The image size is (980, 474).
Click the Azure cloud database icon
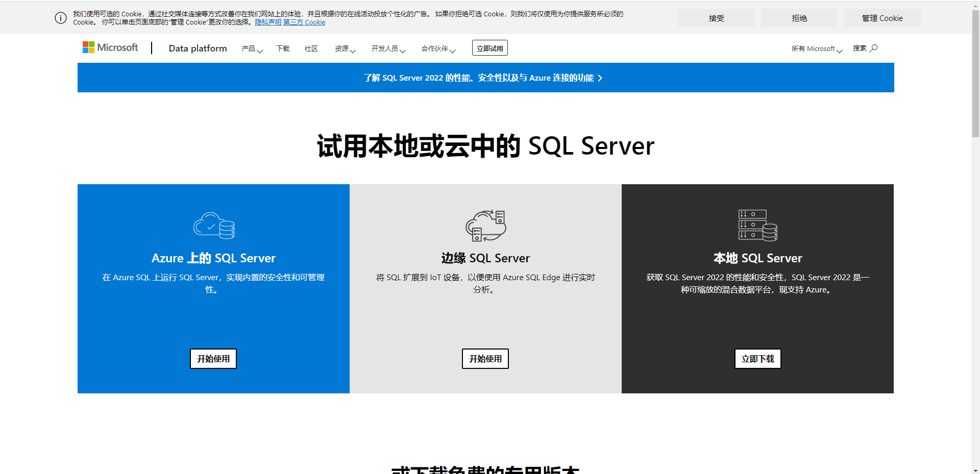click(x=214, y=225)
